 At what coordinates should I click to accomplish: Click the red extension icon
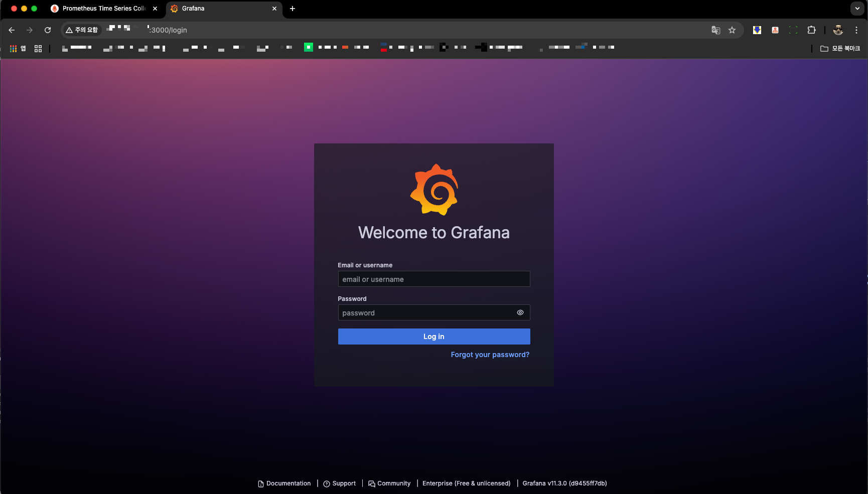[775, 30]
